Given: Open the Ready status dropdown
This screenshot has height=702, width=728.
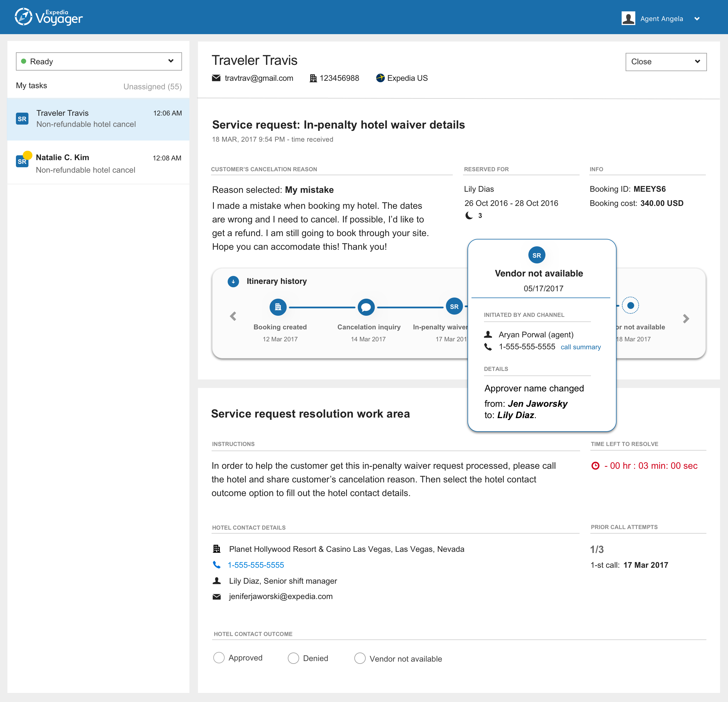Looking at the screenshot, I should click(99, 61).
